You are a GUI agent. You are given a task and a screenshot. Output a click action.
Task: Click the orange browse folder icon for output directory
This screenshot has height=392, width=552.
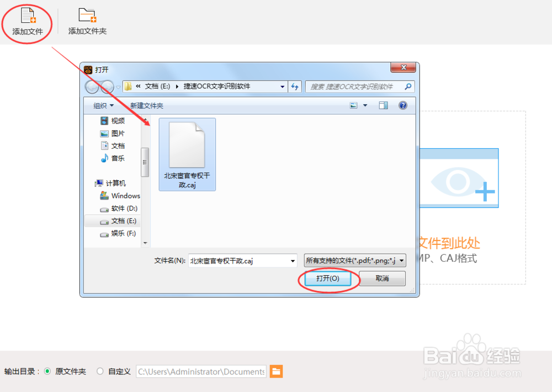point(277,372)
